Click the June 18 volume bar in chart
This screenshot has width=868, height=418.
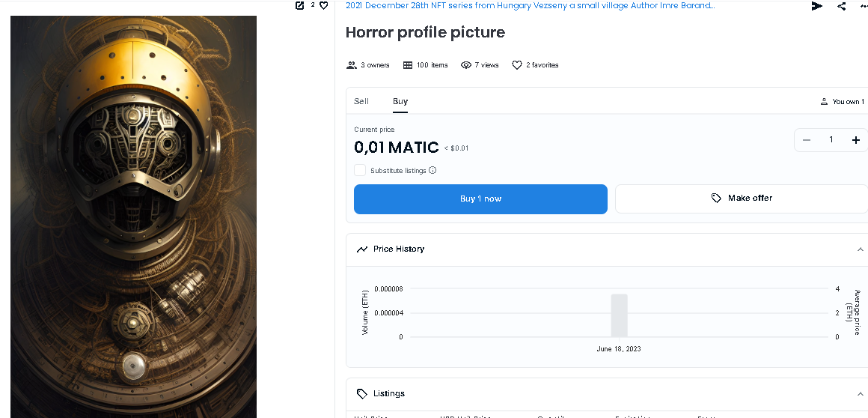point(619,315)
